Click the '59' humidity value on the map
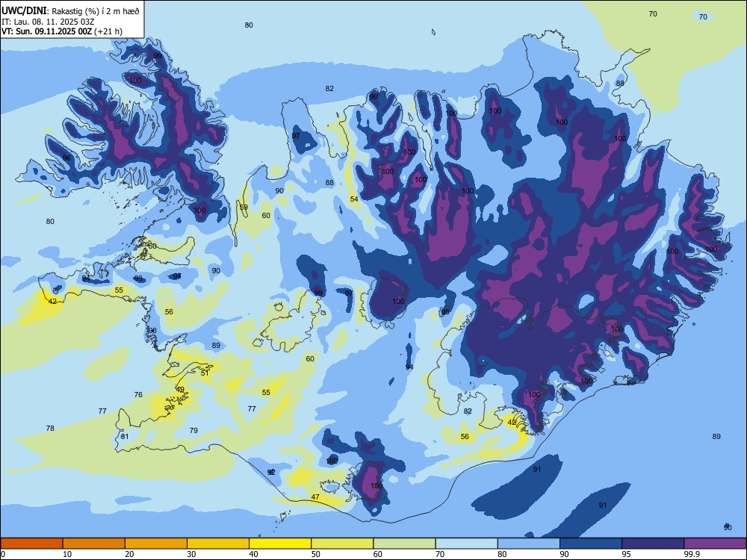747x560 pixels. coord(244,207)
